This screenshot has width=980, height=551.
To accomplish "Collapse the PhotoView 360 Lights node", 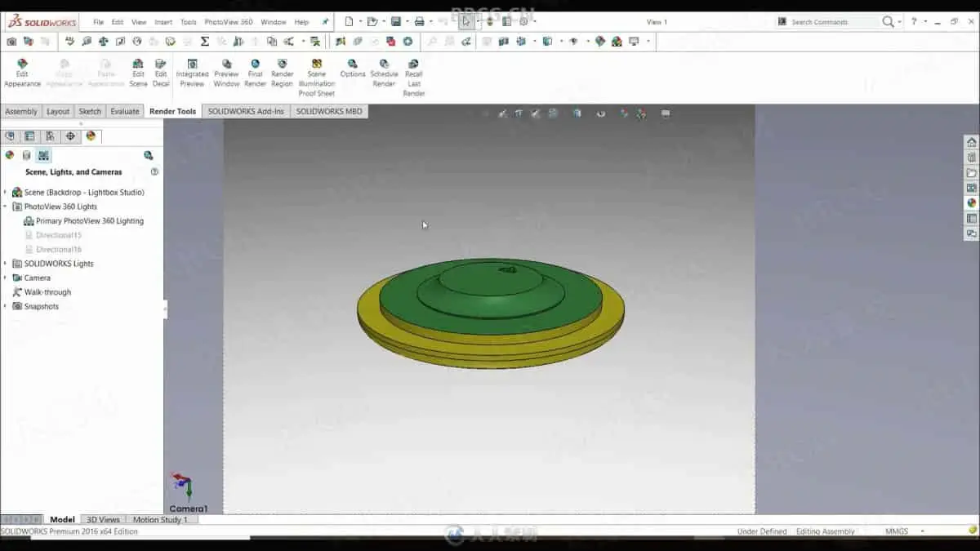I will coord(5,207).
